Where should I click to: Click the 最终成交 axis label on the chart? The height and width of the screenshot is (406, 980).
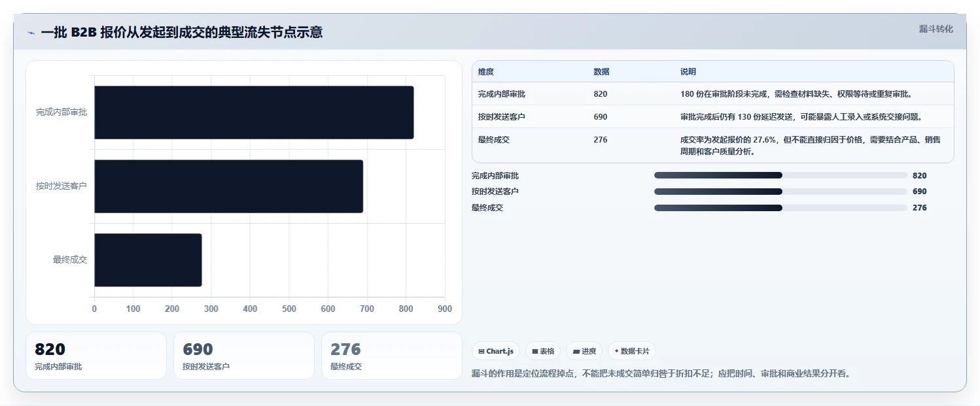pos(70,260)
